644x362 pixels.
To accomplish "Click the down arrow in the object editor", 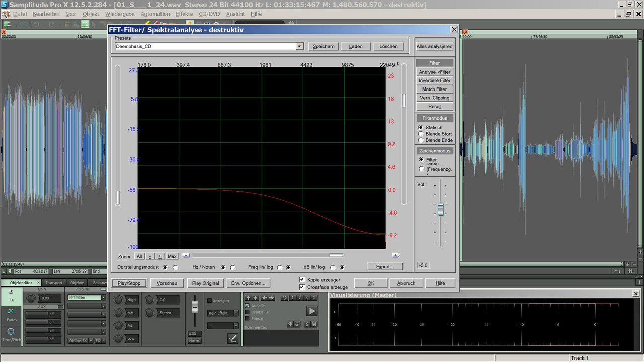I will pyautogui.click(x=255, y=298).
